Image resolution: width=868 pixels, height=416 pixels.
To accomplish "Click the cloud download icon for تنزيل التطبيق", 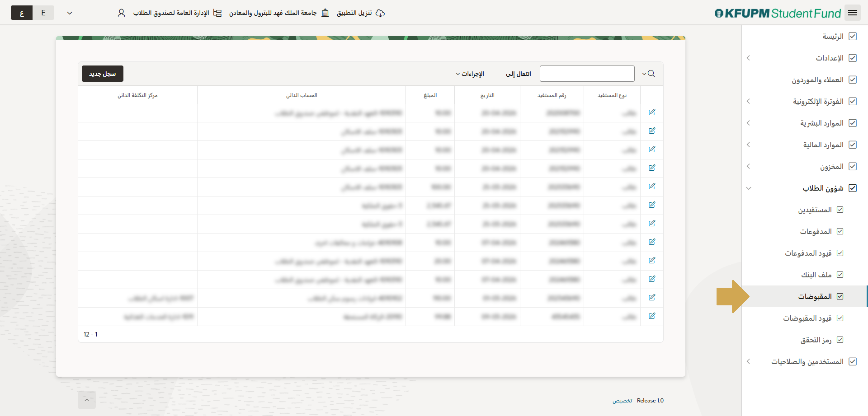I will point(380,13).
